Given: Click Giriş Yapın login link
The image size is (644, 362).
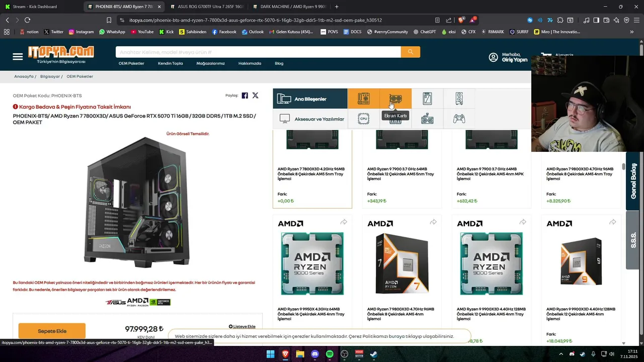Looking at the screenshot, I should click(x=514, y=60).
